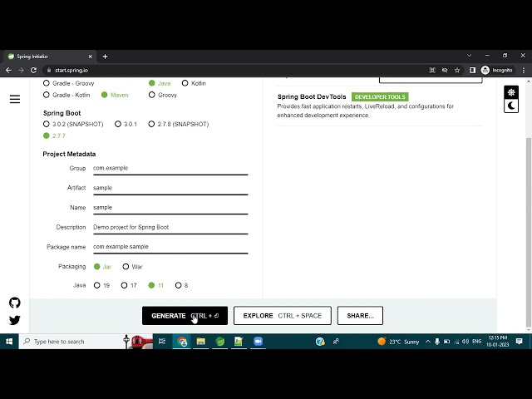Click the QR-style page icon in address bar
Image resolution: width=532 pixels, height=399 pixels.
click(x=432, y=70)
